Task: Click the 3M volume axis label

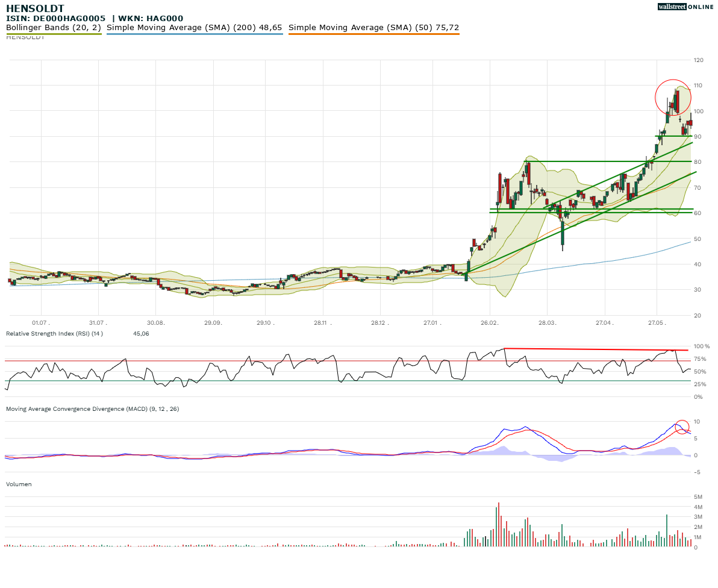Action: (x=698, y=517)
